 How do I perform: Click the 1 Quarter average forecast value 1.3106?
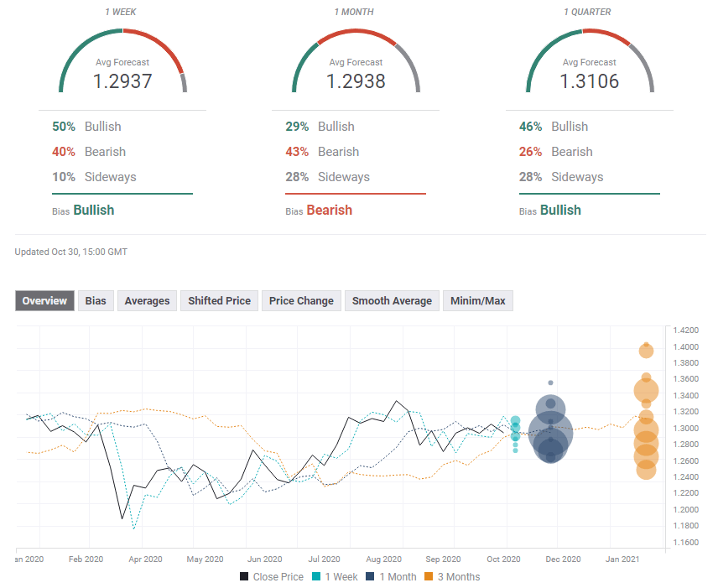(x=590, y=81)
